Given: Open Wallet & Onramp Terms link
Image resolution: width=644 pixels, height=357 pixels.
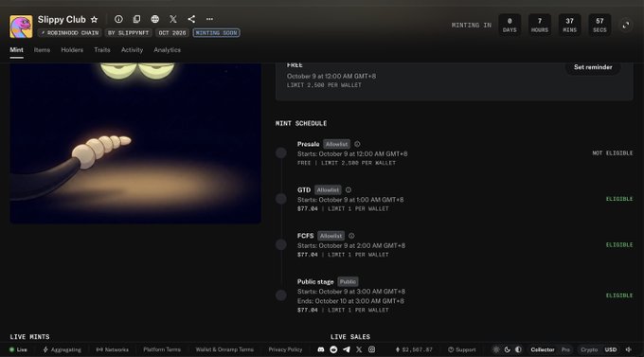Looking at the screenshot, I should coord(224,349).
